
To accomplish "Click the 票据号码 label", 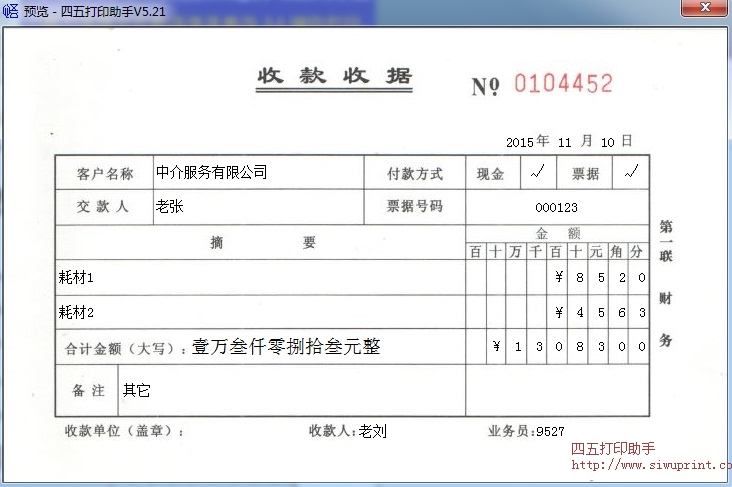I will pyautogui.click(x=415, y=206).
